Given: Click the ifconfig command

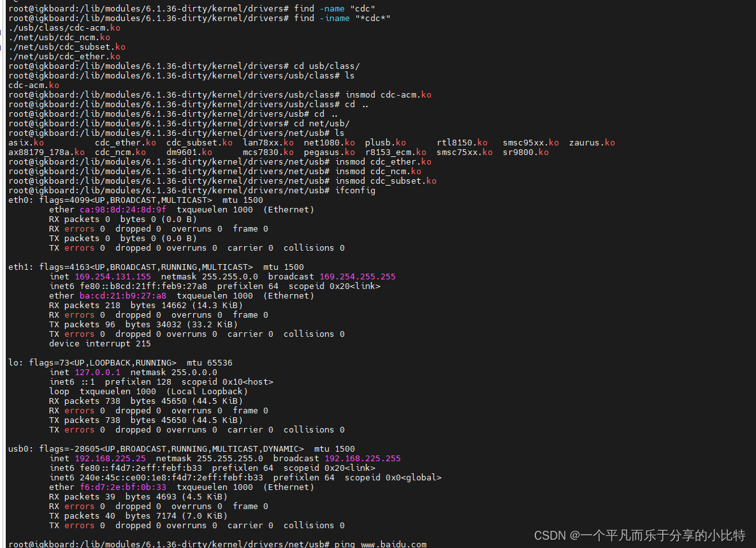Looking at the screenshot, I should click(x=355, y=191).
